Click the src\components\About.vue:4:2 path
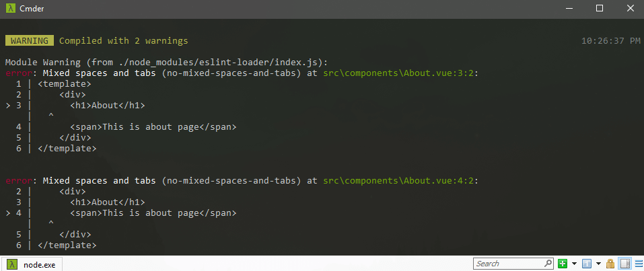This screenshot has height=271, width=644. pyautogui.click(x=400, y=181)
